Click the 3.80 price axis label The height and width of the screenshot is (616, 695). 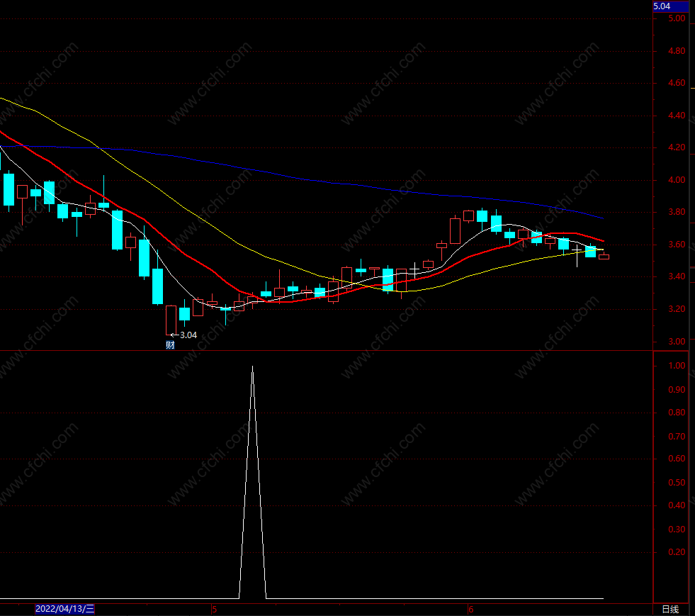(x=677, y=212)
